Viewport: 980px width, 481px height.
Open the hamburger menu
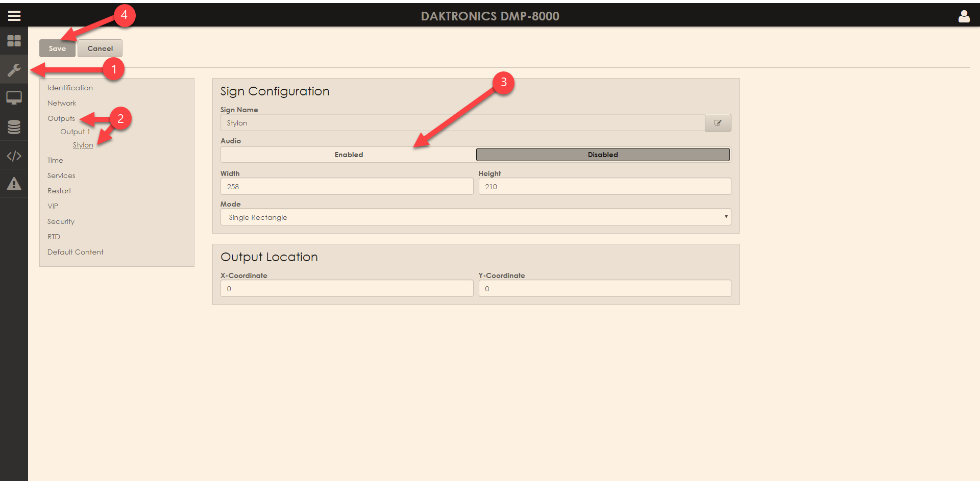tap(14, 16)
